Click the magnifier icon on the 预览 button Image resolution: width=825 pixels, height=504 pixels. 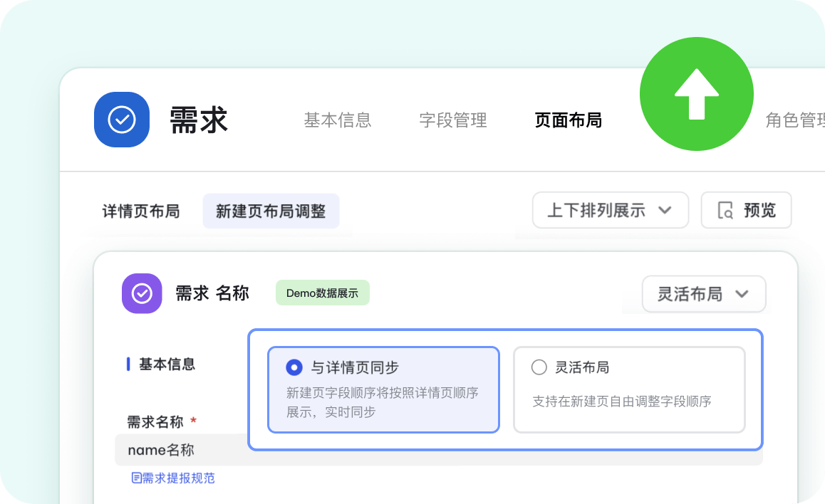(x=725, y=211)
